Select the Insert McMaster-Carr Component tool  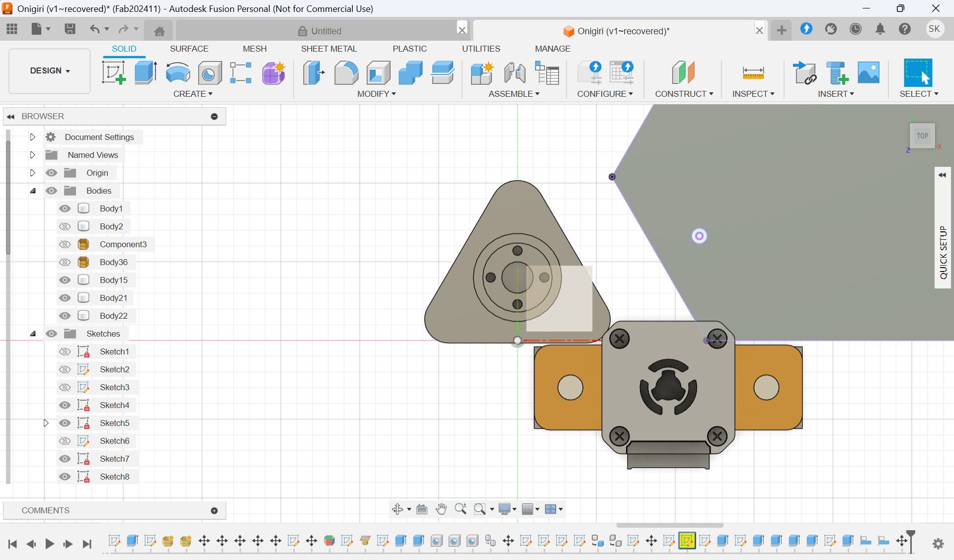tap(837, 72)
